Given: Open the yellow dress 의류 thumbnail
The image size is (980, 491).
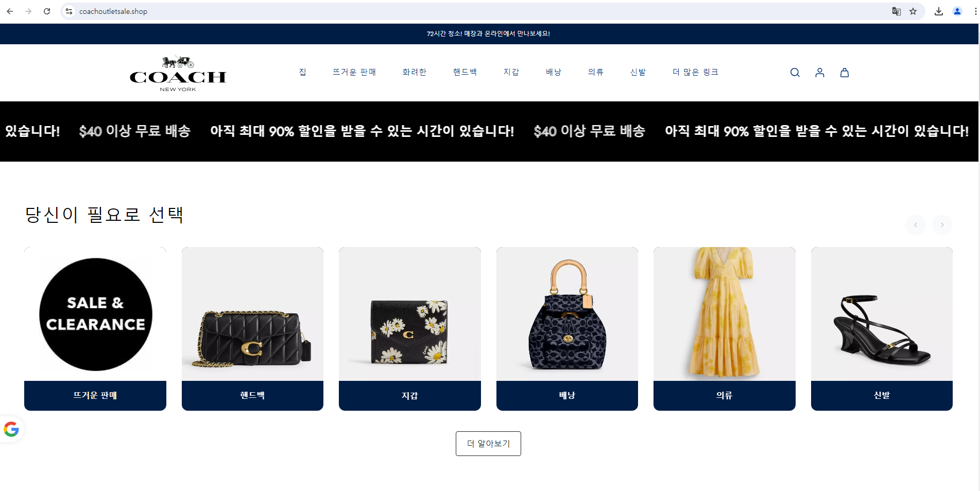Looking at the screenshot, I should (x=724, y=314).
